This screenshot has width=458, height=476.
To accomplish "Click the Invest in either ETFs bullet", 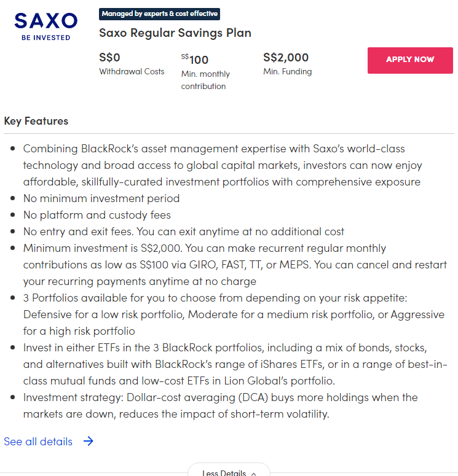I will 235,364.
